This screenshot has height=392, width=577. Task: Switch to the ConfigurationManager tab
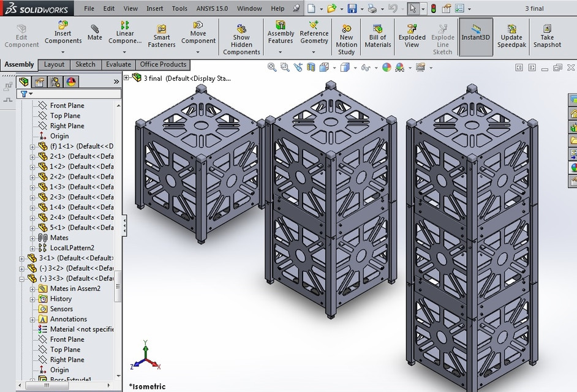point(54,81)
